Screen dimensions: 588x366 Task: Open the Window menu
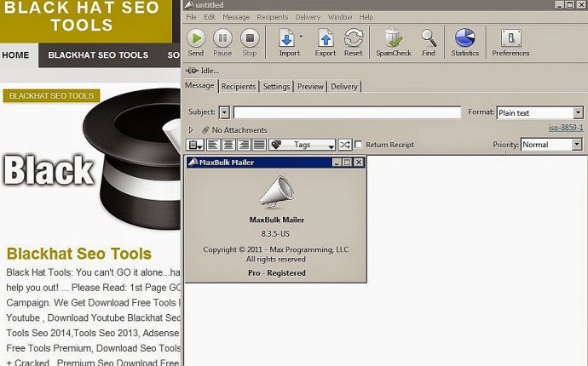coord(340,17)
